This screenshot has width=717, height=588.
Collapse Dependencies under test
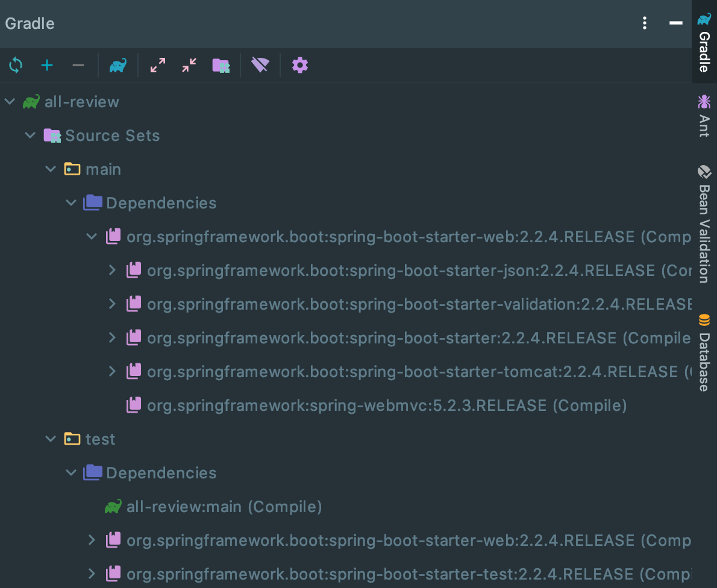pos(71,473)
